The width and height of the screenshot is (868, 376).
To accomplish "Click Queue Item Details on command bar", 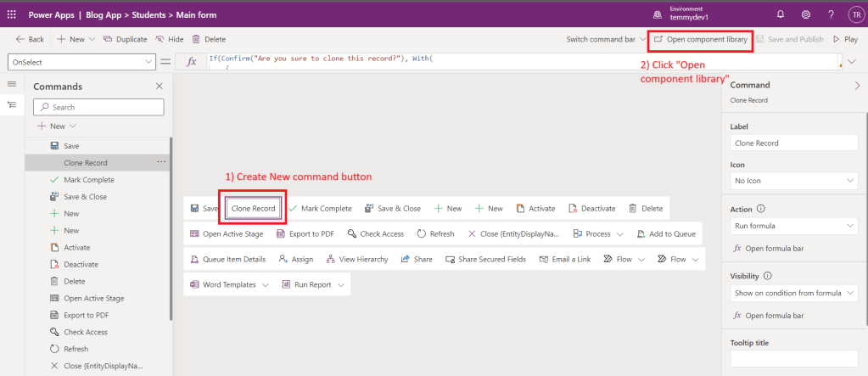I will click(227, 259).
